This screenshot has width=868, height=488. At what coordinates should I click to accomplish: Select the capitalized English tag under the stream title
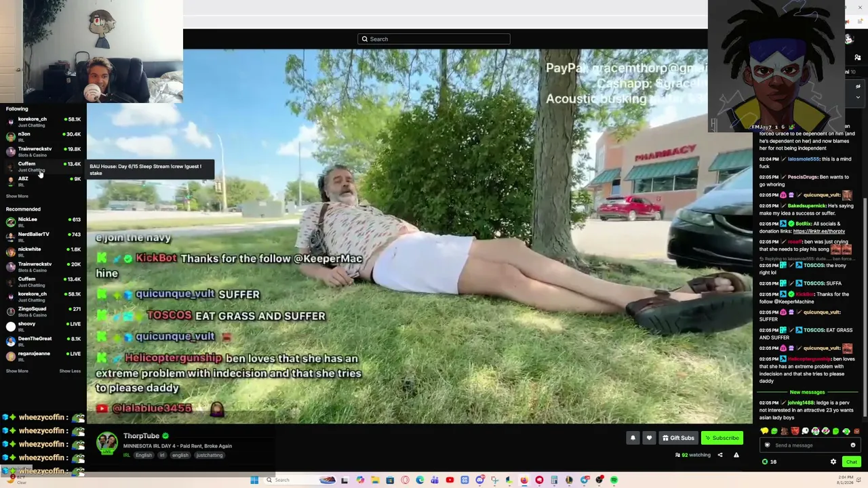[144, 455]
